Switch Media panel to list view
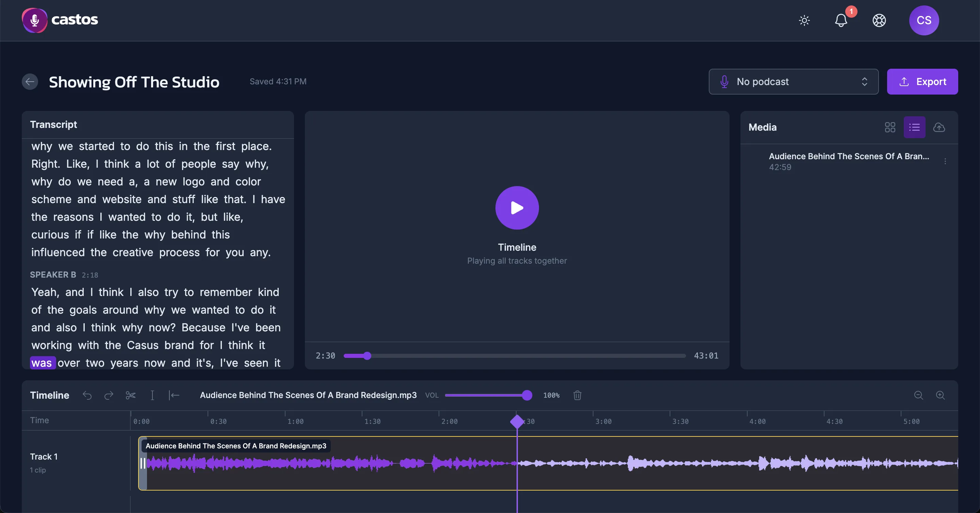The height and width of the screenshot is (513, 980). tap(915, 127)
